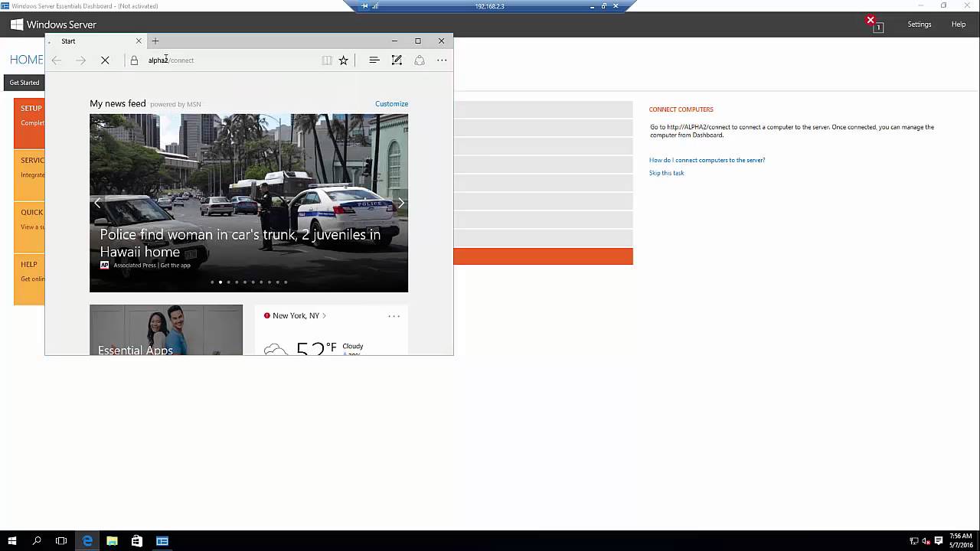The height and width of the screenshot is (551, 980).
Task: Click the Favorites star icon
Action: pos(344,60)
